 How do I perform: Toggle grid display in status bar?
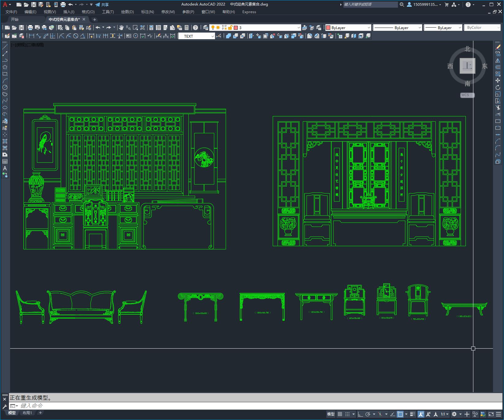pos(340,414)
